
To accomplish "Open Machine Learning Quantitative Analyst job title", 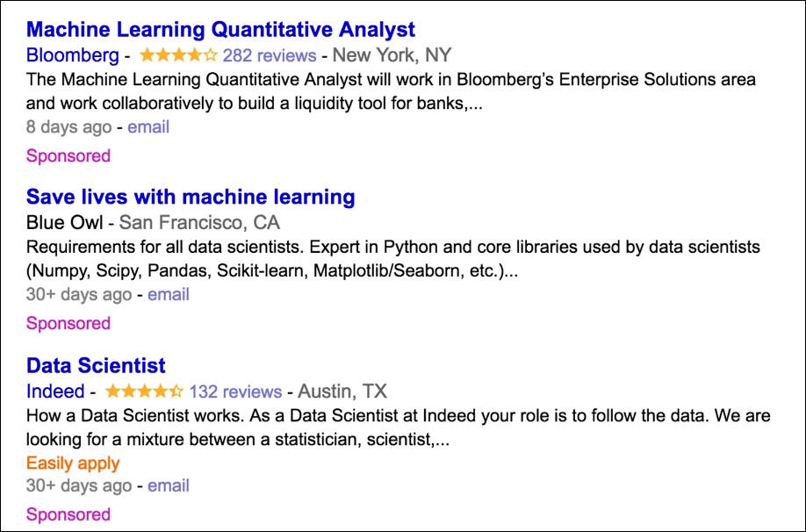I will point(220,30).
